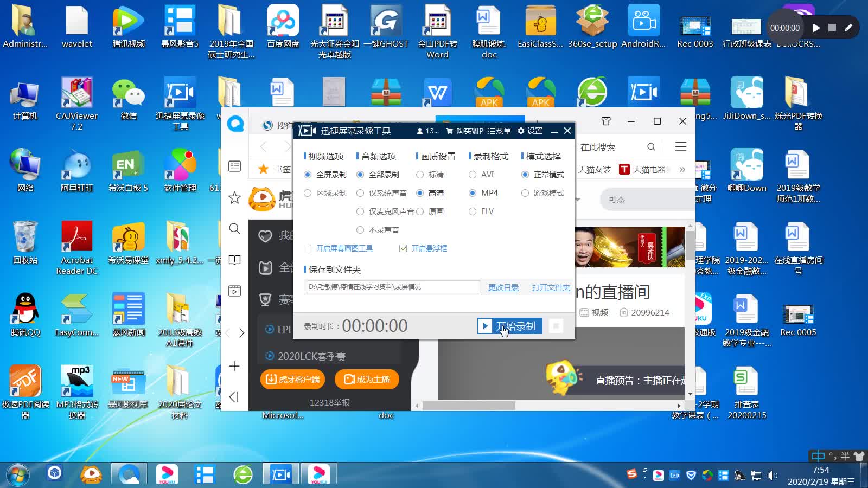Click plus icon in browser sidebar
This screenshot has height=488, width=868.
[x=234, y=366]
